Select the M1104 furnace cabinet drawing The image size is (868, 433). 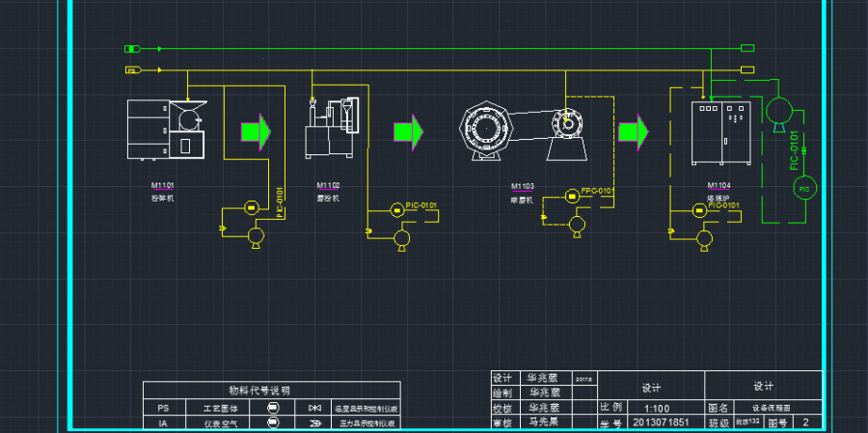tap(720, 133)
